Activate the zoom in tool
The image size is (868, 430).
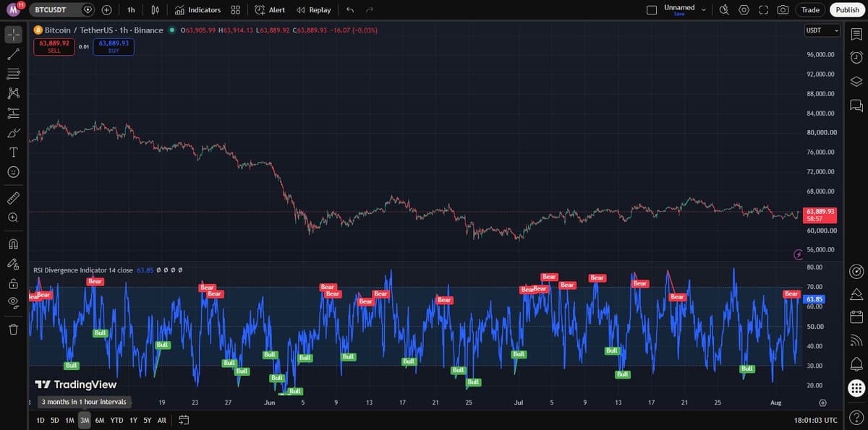[13, 217]
